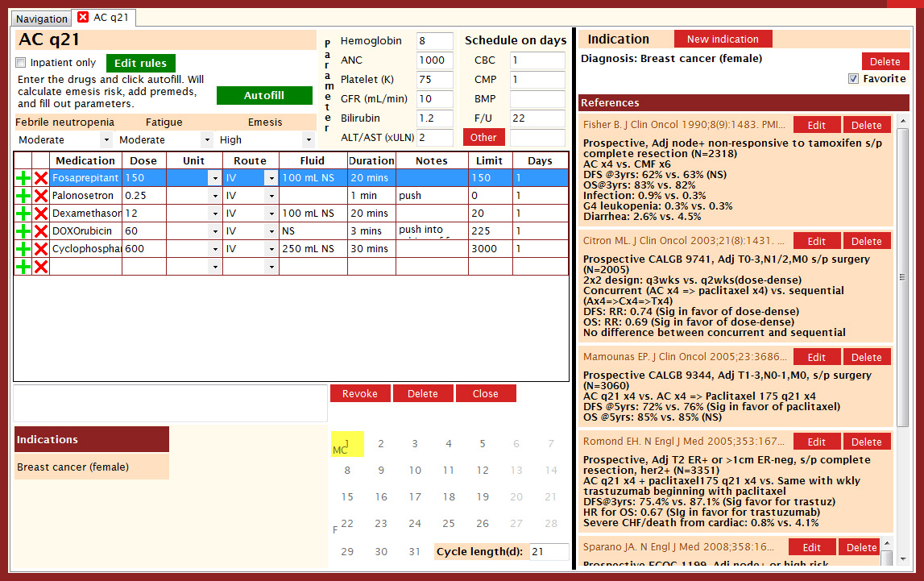This screenshot has height=581, width=924.
Task: Delete the Romond EH. reference
Action: tap(866, 442)
